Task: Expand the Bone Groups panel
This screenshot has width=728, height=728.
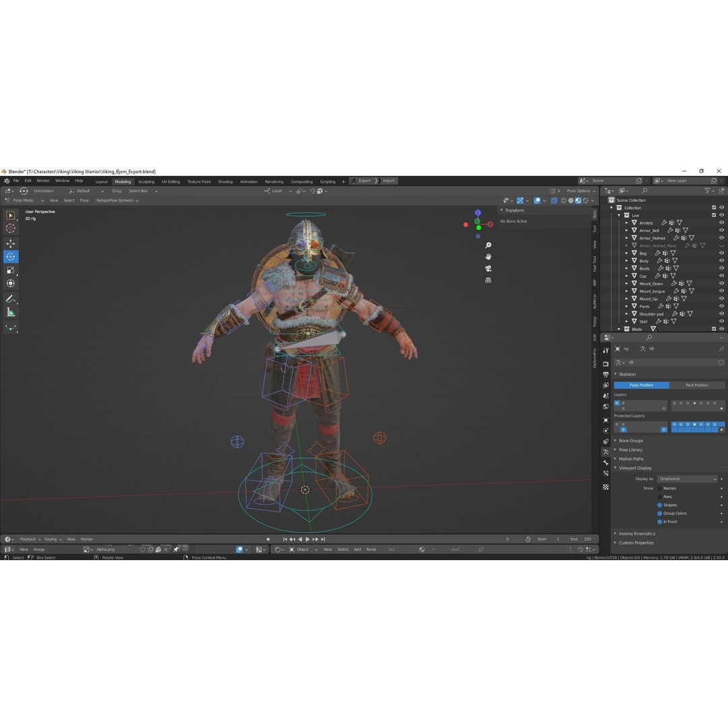Action: point(630,441)
